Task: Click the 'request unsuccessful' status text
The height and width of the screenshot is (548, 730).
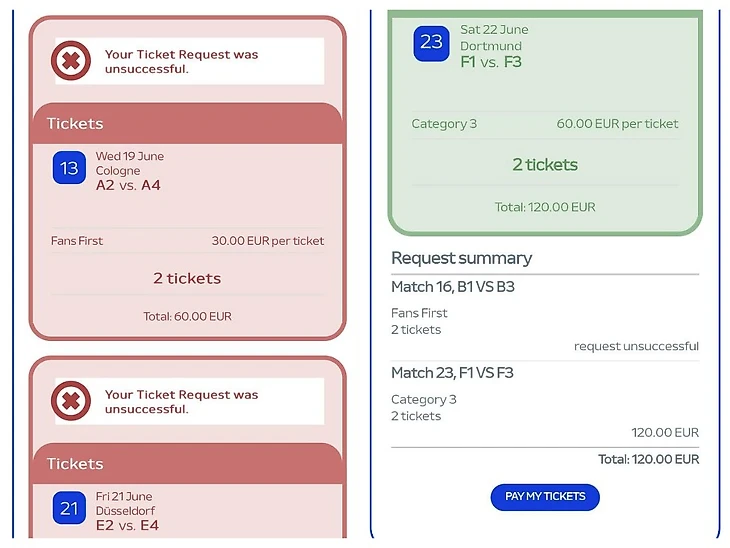Action: point(636,346)
